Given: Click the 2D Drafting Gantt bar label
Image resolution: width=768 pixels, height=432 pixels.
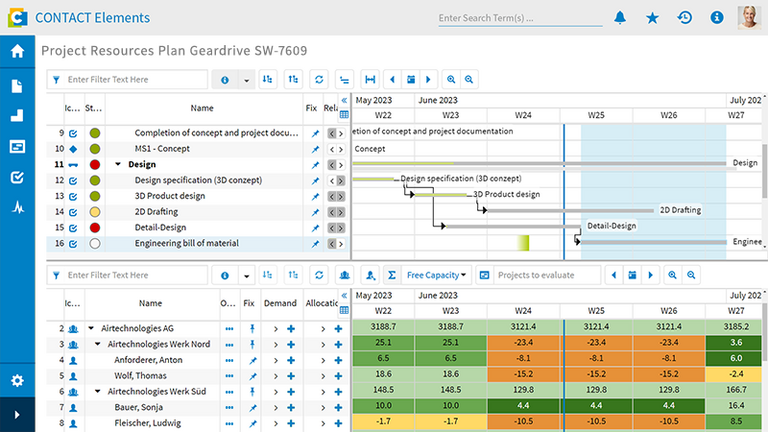Looking at the screenshot, I should 680,210.
